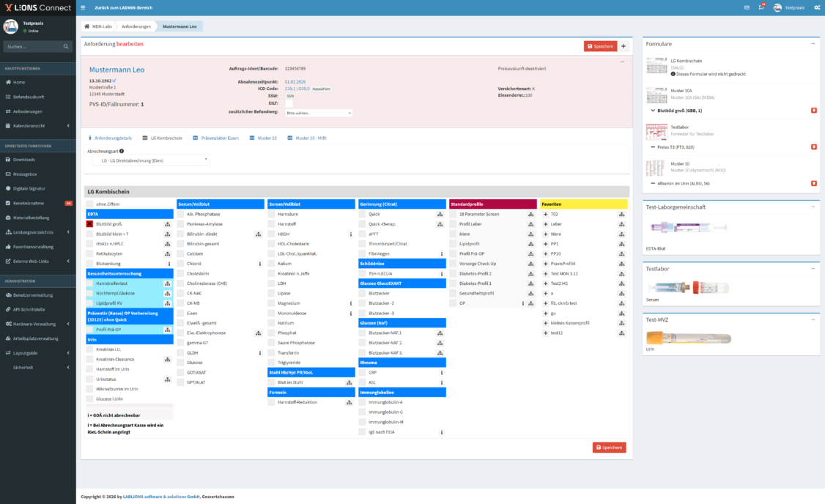Screen dimensions: 825x504
Task: Tick the EILT checkbox
Action: [289, 104]
